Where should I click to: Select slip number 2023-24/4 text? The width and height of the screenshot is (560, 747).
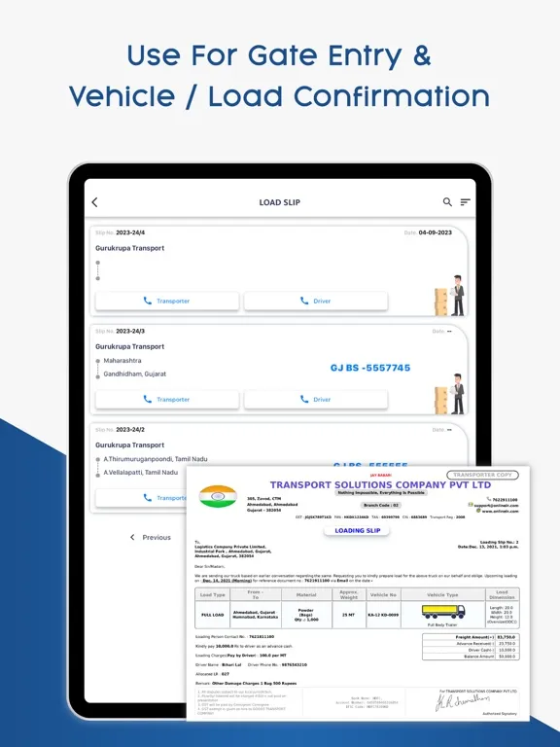130,233
